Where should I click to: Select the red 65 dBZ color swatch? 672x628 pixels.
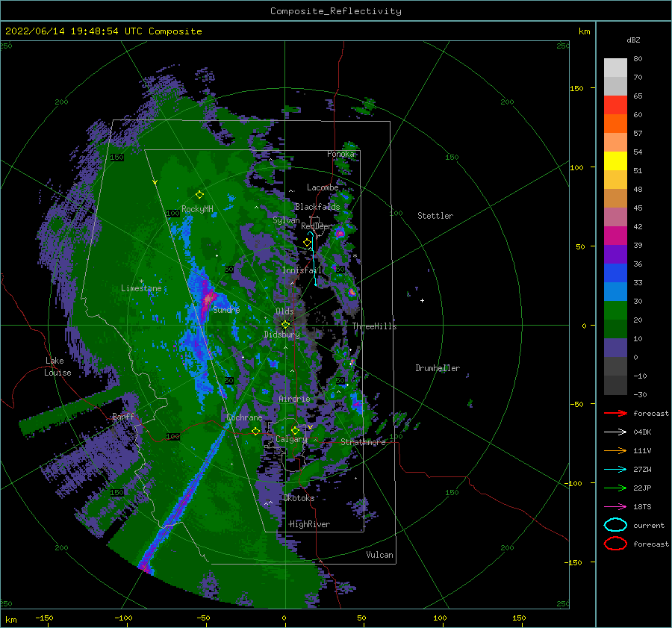(615, 105)
